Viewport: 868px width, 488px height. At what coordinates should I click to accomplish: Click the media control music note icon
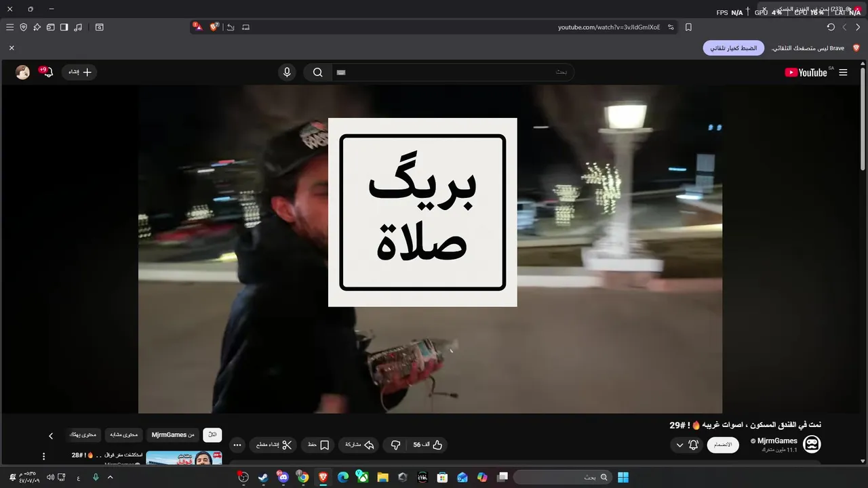click(x=78, y=27)
